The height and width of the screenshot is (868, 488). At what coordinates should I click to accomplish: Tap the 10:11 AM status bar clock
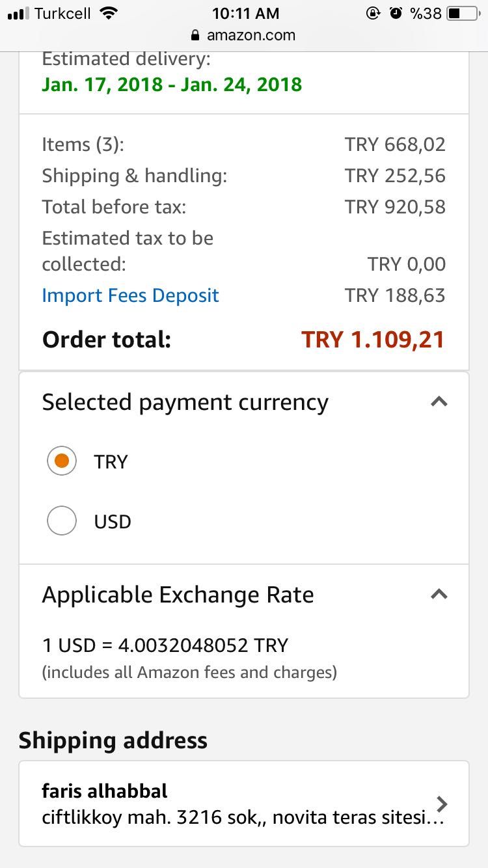[x=245, y=13]
